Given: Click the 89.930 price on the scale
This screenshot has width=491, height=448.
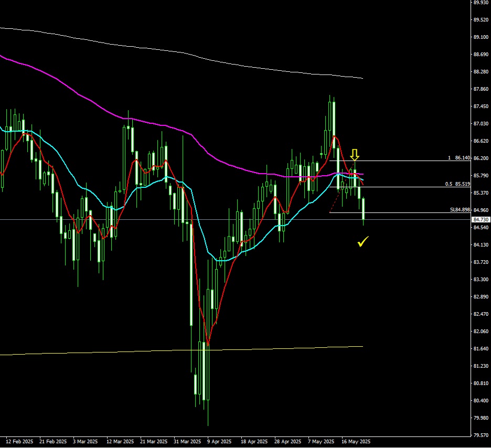Looking at the screenshot, I should coord(481,3).
